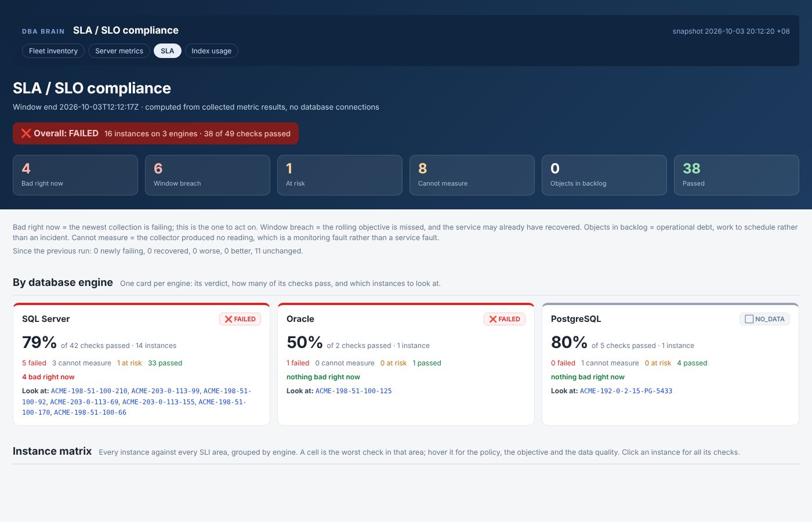This screenshot has height=522, width=812.
Task: Switch to the Server metrics tab
Action: point(119,51)
